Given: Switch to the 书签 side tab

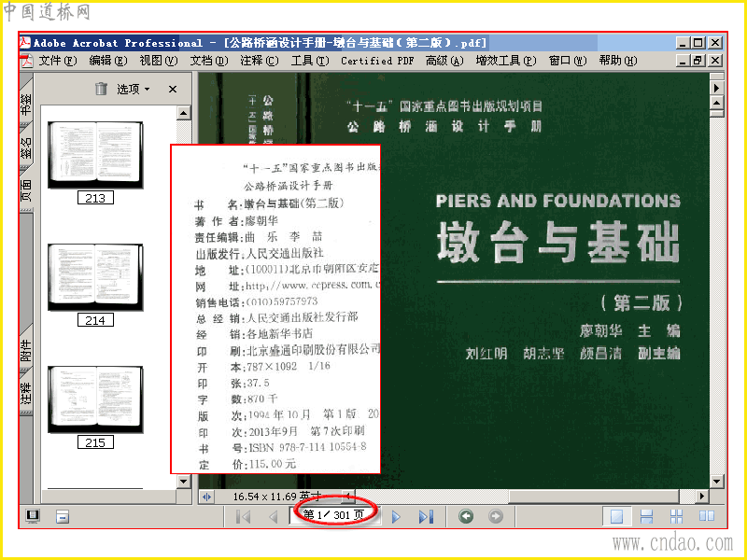Looking at the screenshot, I should coord(26,104).
